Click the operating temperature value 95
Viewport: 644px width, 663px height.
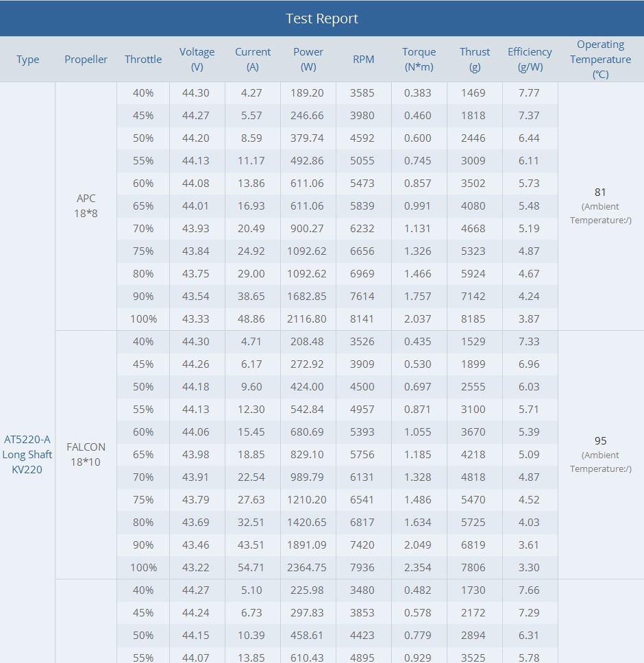click(x=600, y=441)
